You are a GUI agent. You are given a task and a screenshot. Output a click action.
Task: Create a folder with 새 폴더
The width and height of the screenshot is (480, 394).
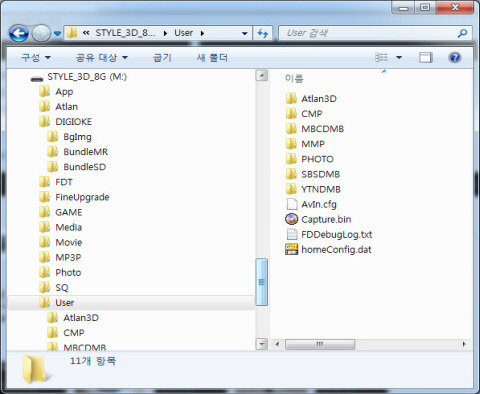212,58
